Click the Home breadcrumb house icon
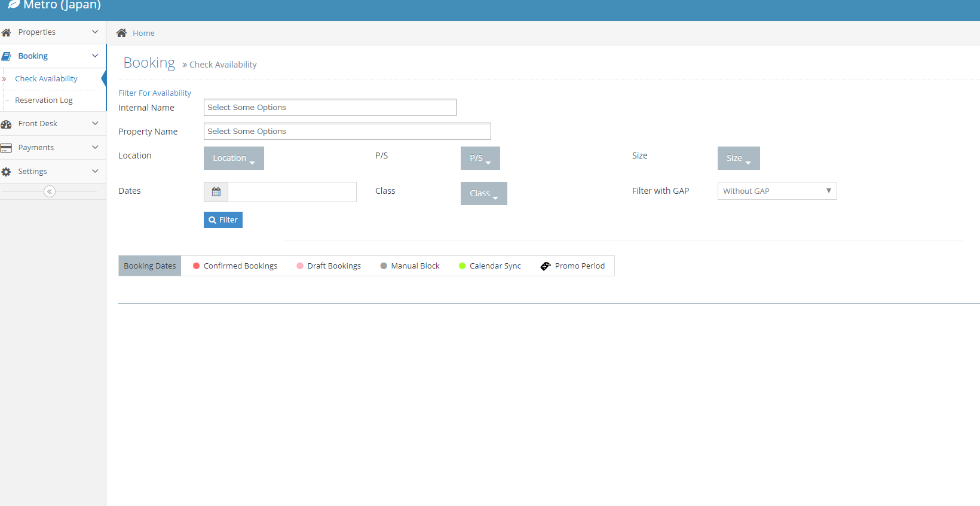This screenshot has height=506, width=980. [121, 33]
